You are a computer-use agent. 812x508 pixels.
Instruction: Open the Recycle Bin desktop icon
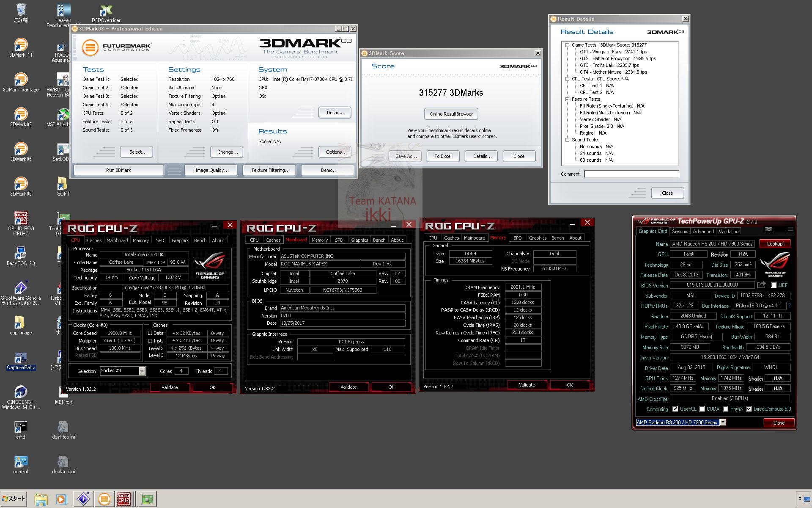[21, 13]
